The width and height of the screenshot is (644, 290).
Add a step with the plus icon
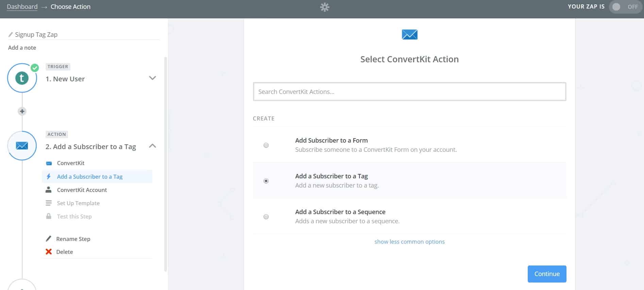(22, 111)
